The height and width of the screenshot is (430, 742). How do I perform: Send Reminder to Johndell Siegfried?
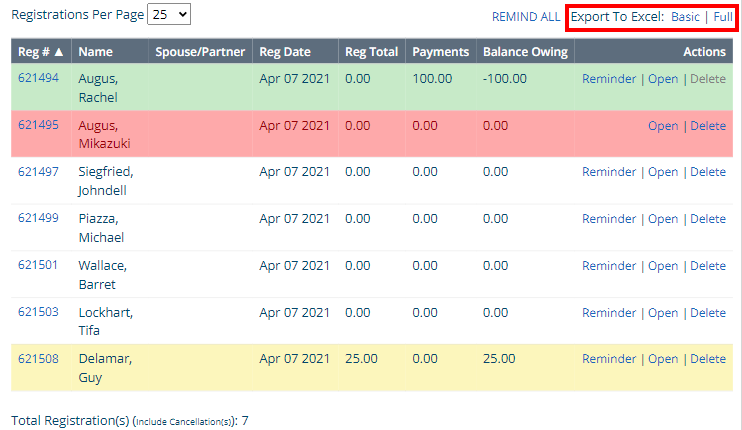click(609, 172)
